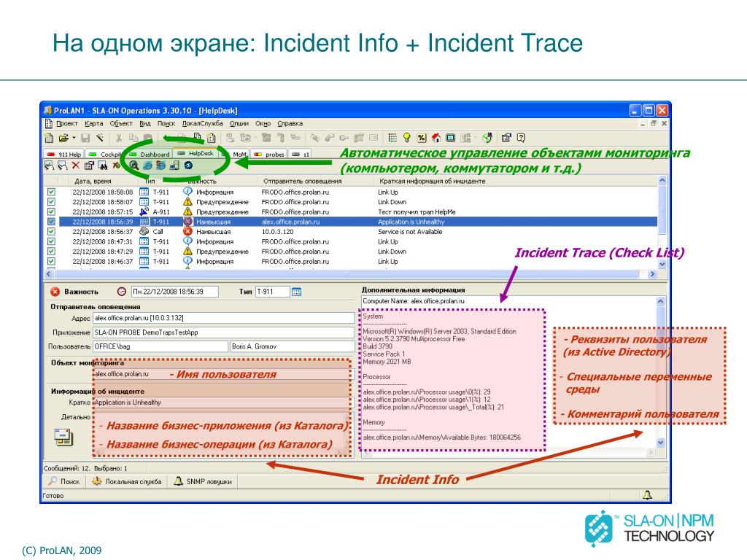Click additional info panel scroll up arrow
Viewport: 747px width, 560px height.
[x=660, y=301]
